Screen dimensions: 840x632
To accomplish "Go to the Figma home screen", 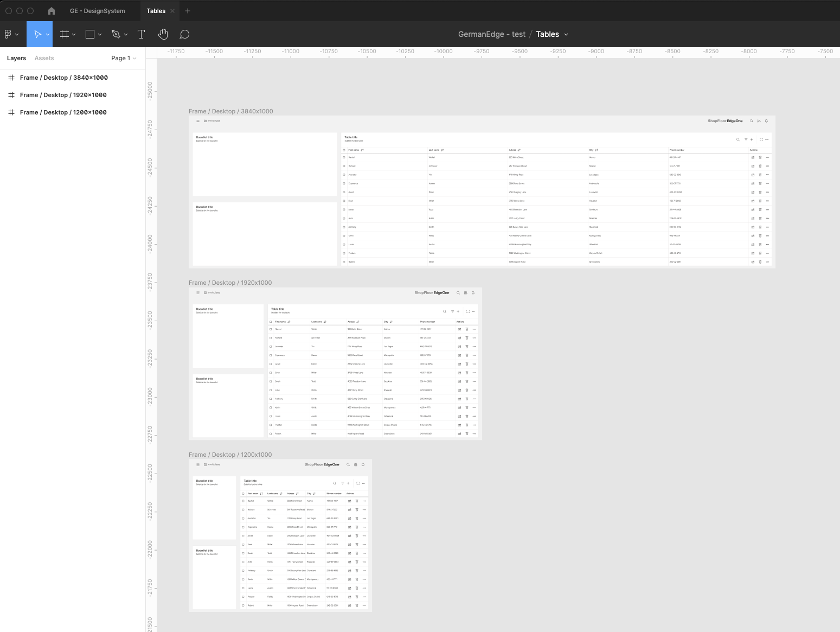I will tap(52, 11).
